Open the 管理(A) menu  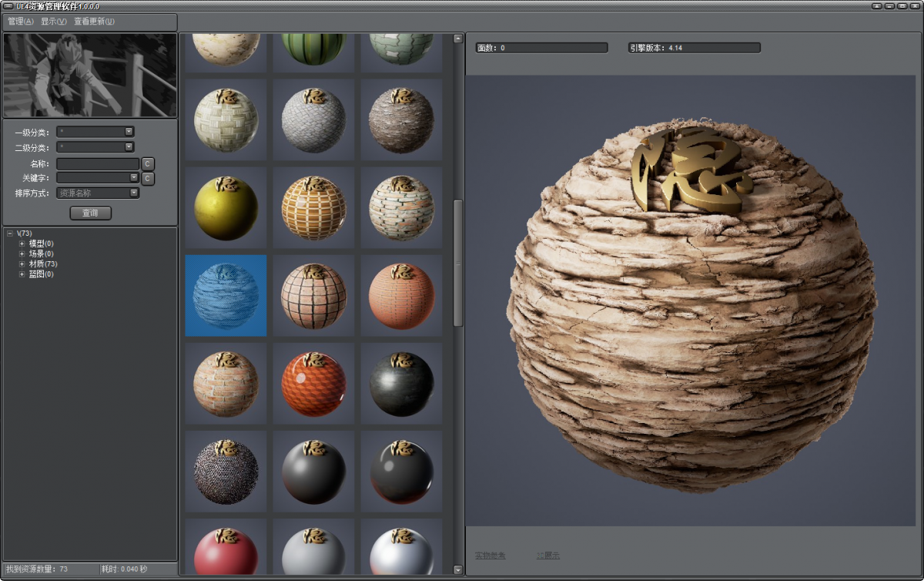(x=21, y=22)
